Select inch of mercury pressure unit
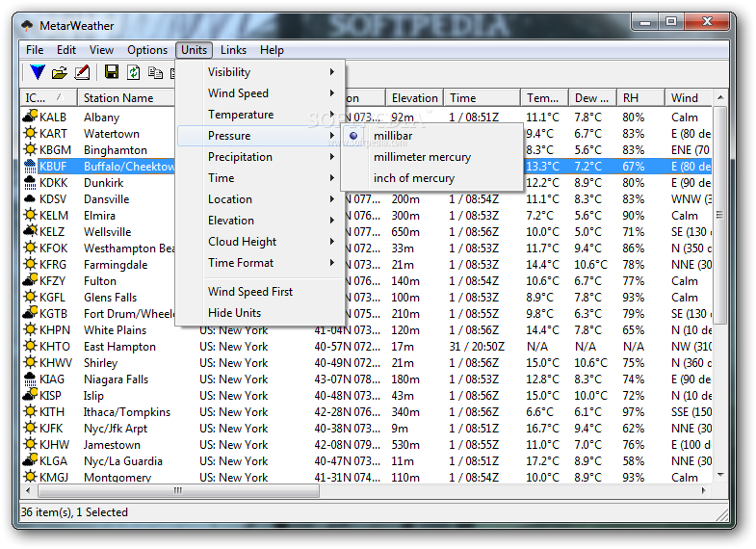The width and height of the screenshot is (756, 549). [431, 178]
